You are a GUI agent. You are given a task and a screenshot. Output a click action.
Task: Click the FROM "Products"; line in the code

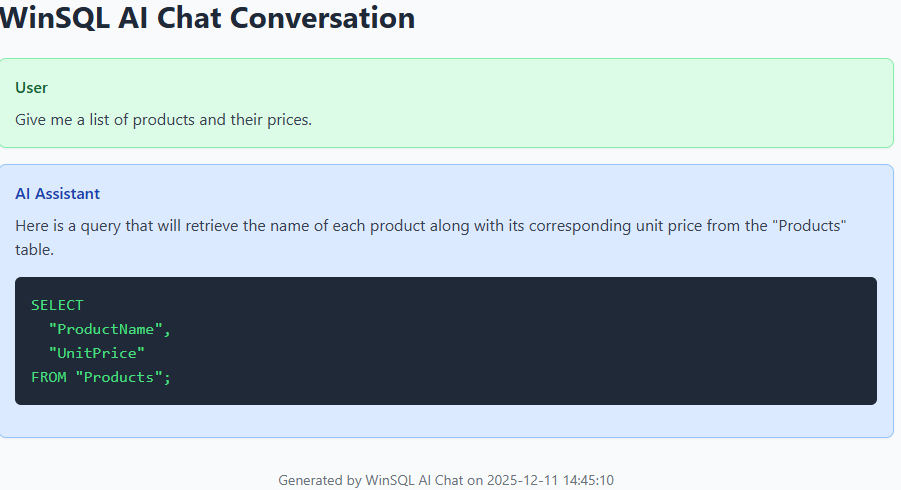101,377
